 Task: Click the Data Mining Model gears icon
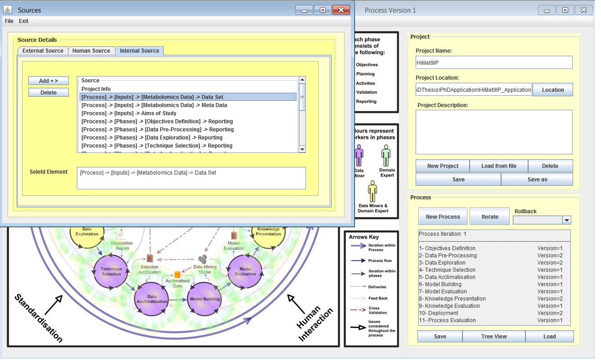203,259
